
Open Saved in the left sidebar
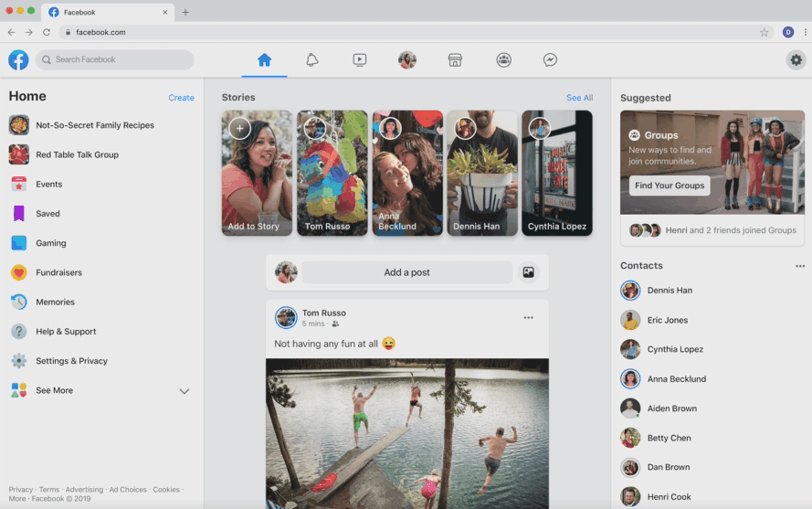pyautogui.click(x=47, y=214)
